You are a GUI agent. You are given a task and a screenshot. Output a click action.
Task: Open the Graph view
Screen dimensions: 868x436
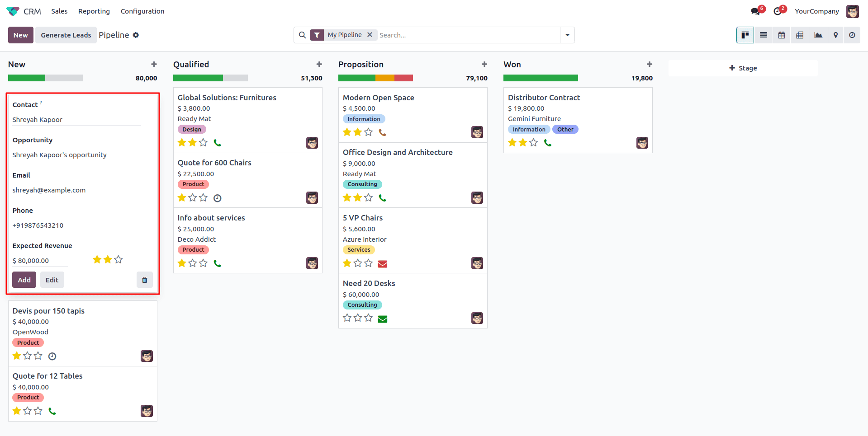[x=817, y=35]
